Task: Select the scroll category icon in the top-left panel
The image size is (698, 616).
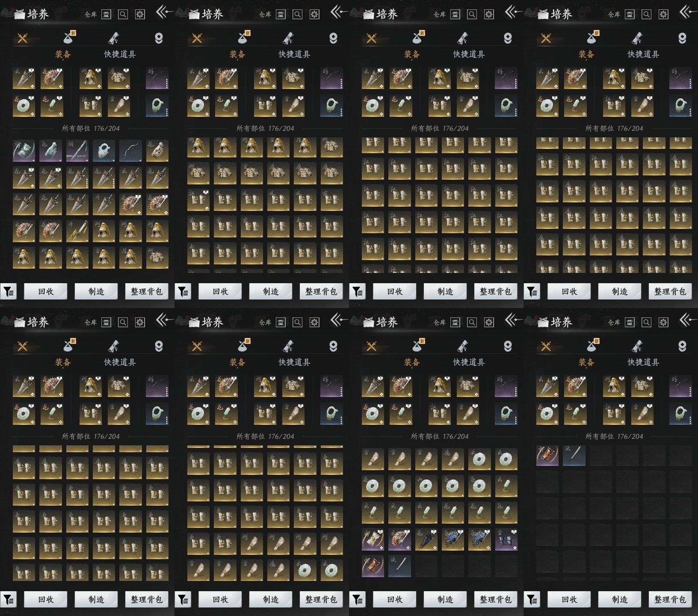Action: point(113,38)
